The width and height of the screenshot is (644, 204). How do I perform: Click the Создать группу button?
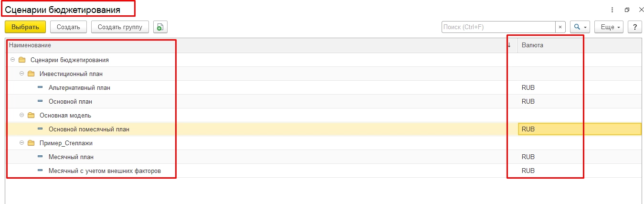pos(120,27)
